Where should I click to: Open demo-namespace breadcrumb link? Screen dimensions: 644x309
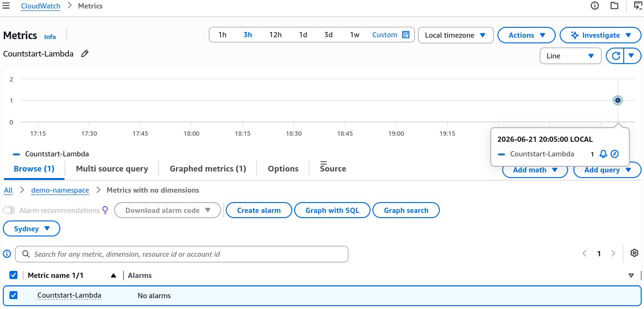pos(60,190)
